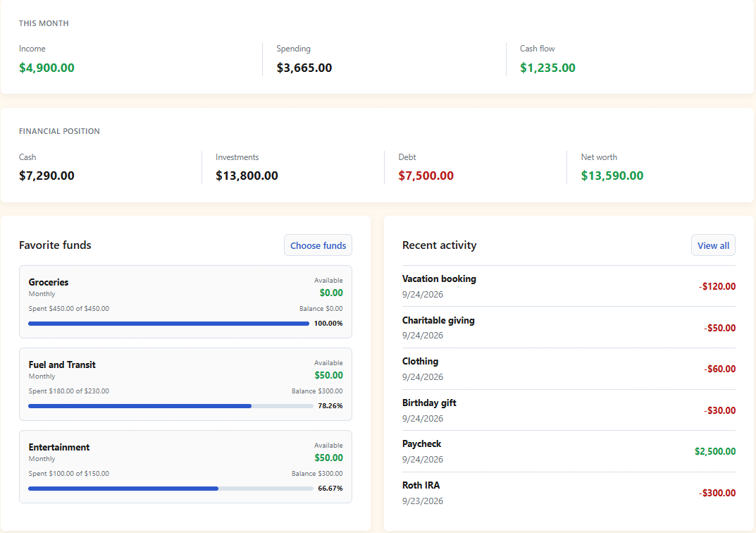Viewport: 756px width, 533px height.
Task: Click the debt value $7,500.00
Action: coord(426,176)
